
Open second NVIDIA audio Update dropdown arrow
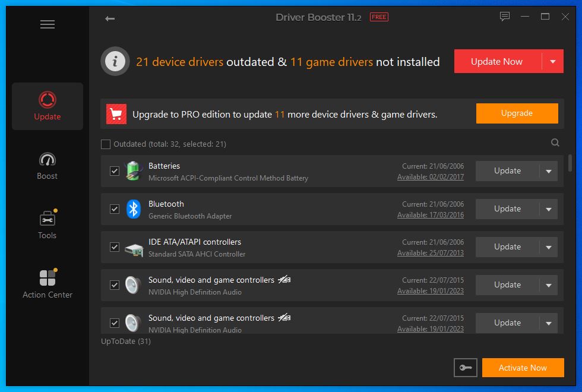pos(549,323)
